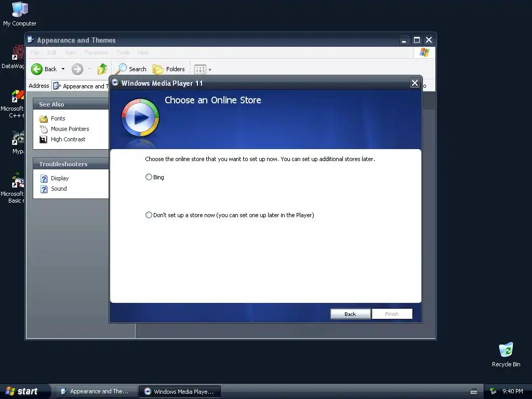Screen dimensions: 532x399
Task: Open the Sound troubleshooter
Action: click(59, 189)
